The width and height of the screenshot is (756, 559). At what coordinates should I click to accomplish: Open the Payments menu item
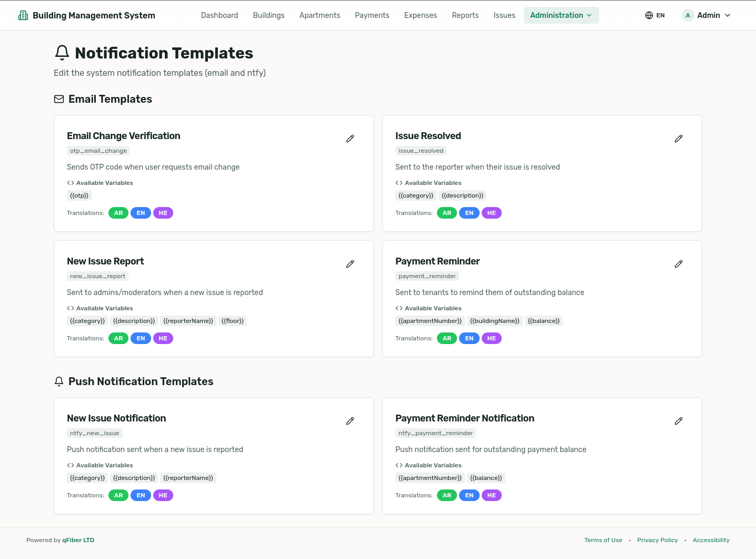pos(372,15)
